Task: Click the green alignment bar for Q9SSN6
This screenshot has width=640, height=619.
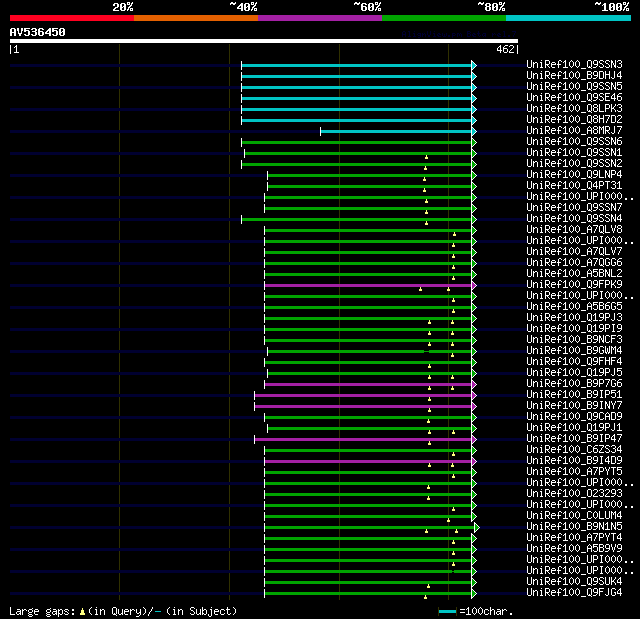Action: point(356,142)
